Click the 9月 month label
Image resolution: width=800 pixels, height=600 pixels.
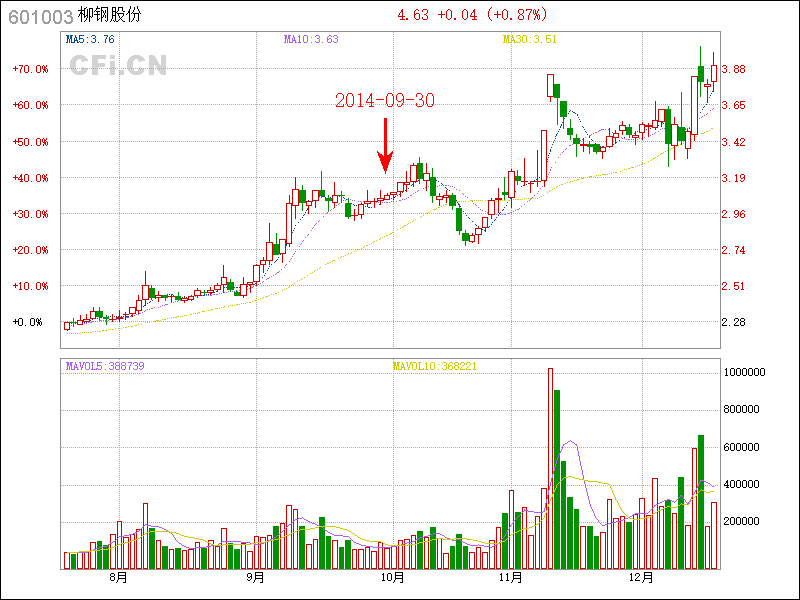[x=255, y=577]
